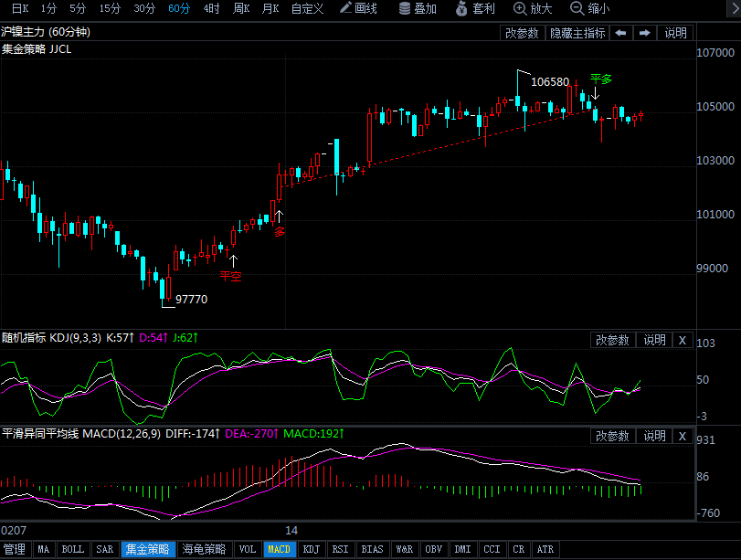The image size is (741, 560).
Task: Open the 自定义 custom period option
Action: click(307, 8)
